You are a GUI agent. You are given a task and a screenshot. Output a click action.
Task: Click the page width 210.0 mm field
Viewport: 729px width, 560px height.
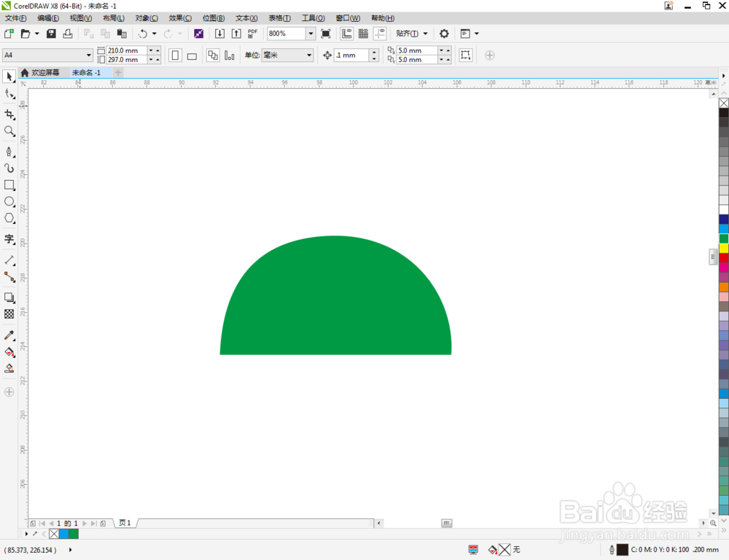coord(126,50)
